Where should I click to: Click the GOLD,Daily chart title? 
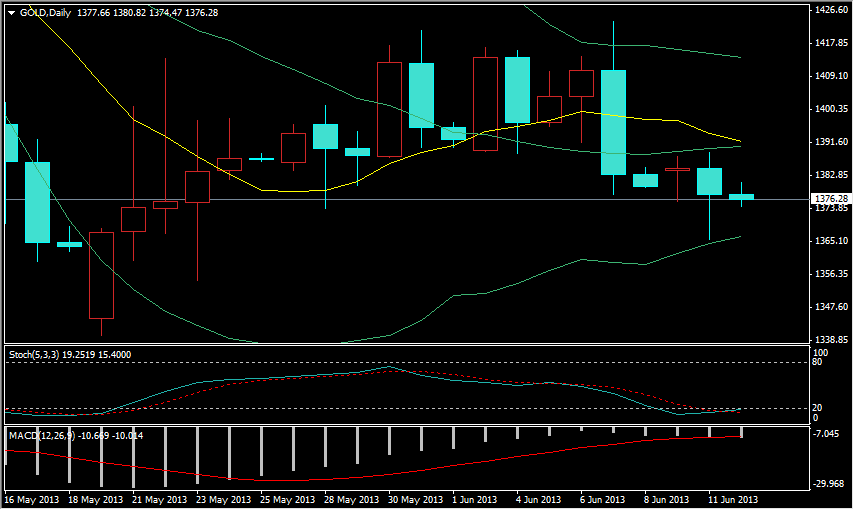(45, 13)
